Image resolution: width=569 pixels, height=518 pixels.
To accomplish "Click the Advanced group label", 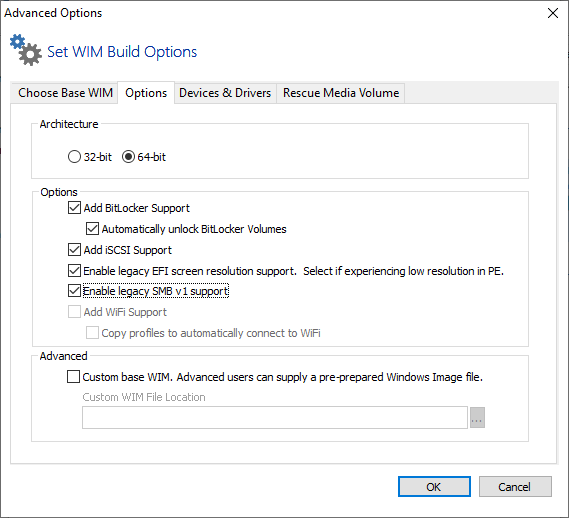I will [64, 356].
